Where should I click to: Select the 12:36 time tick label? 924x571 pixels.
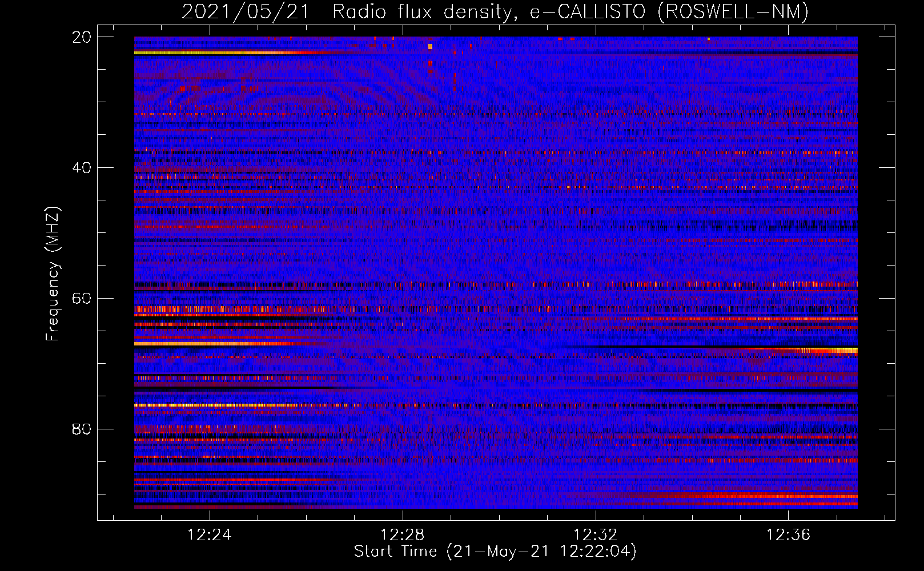pyautogui.click(x=788, y=535)
